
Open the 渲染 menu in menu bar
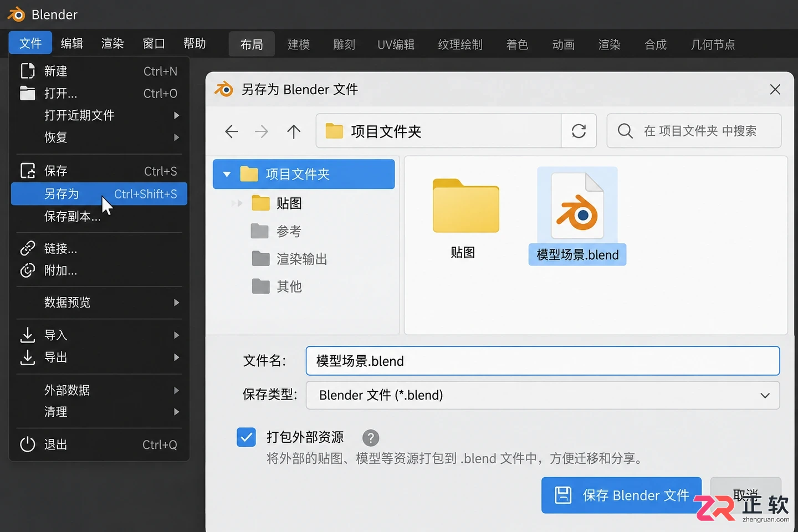pyautogui.click(x=112, y=43)
